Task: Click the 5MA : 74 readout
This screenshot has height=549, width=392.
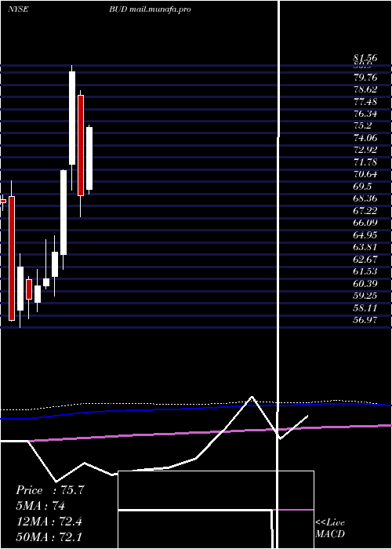Action: point(41,506)
